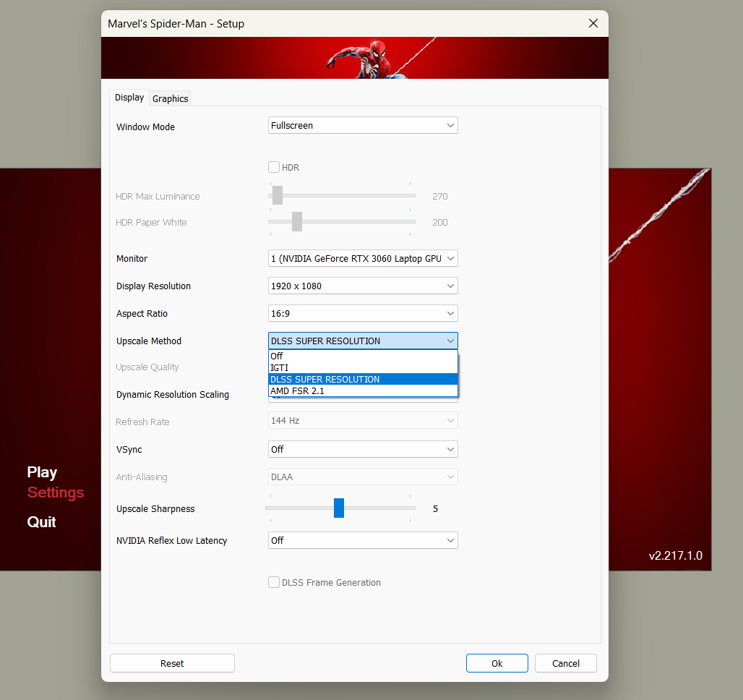Click the HDR Max Luminance value 270

pyautogui.click(x=439, y=197)
